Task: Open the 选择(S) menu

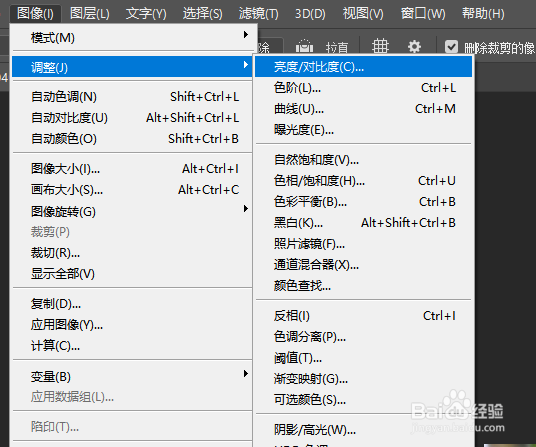Action: coord(202,14)
